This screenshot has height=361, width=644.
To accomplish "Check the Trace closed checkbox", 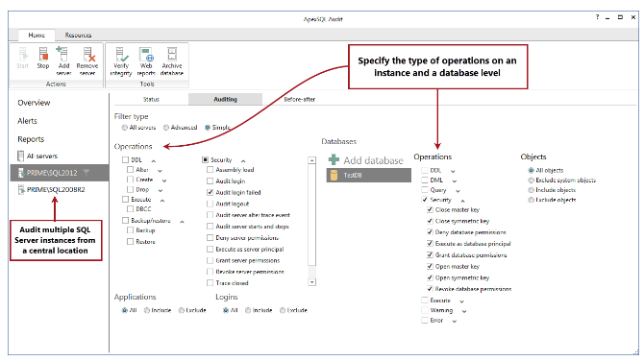I will 210,282.
